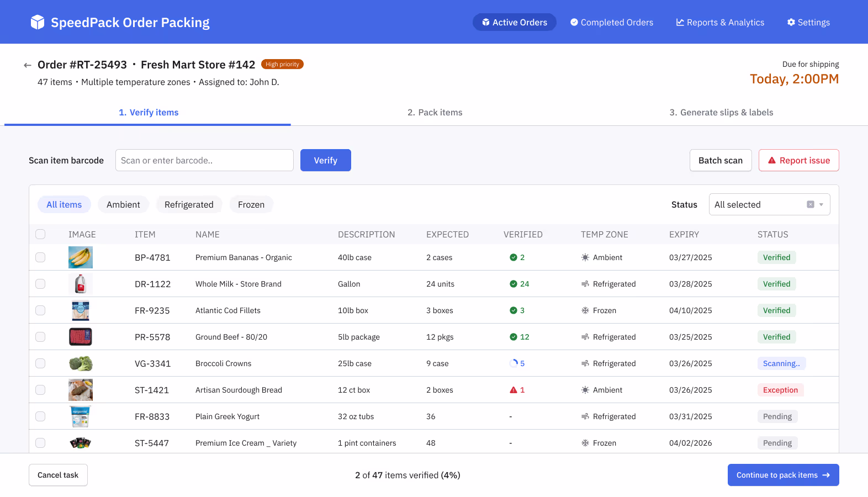Viewport: 868px width, 497px height.
Task: Click the scanning spinner icon for Broccoli Crowns
Action: (514, 363)
